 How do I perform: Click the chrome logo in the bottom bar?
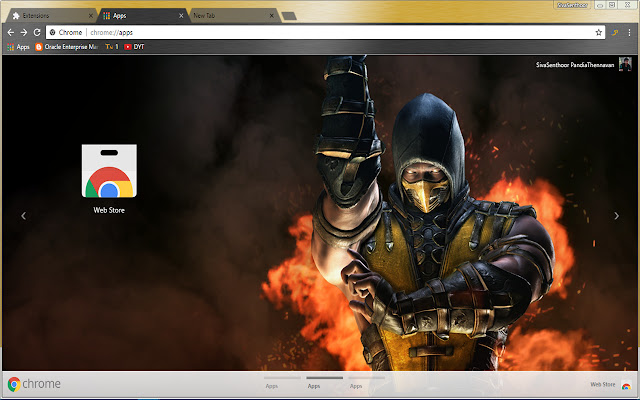point(34,384)
